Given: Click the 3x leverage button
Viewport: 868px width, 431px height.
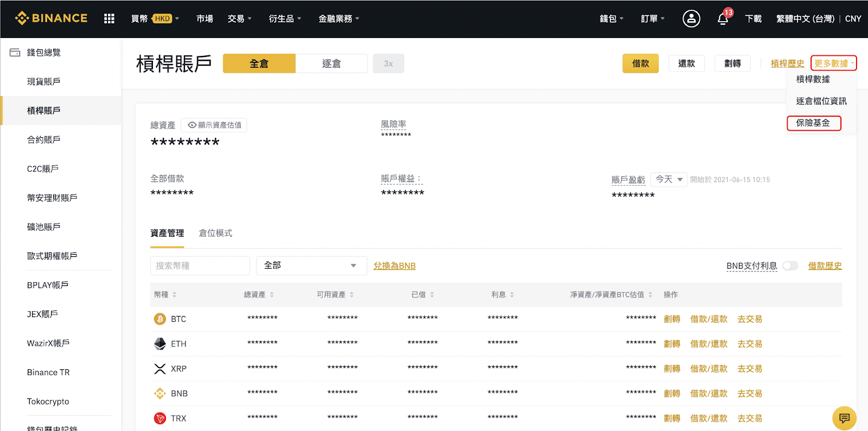Looking at the screenshot, I should (x=388, y=64).
